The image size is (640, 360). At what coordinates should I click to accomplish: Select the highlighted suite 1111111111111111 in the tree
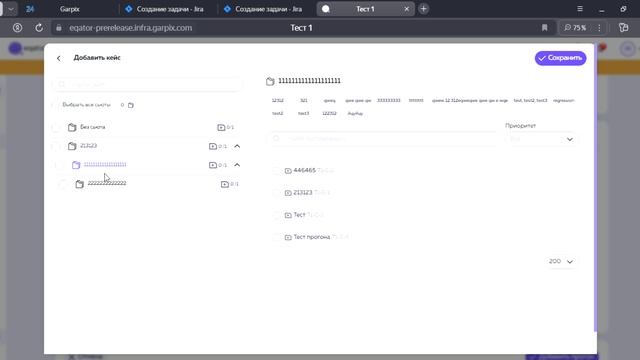click(x=105, y=164)
